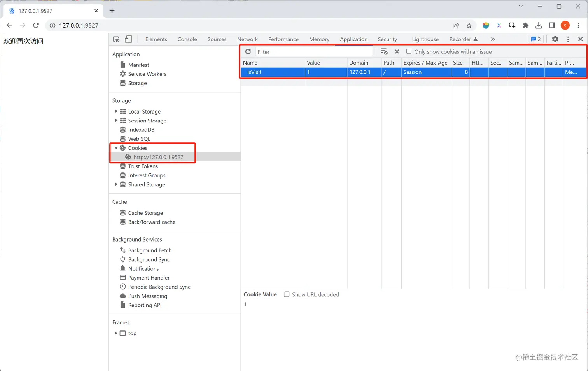The height and width of the screenshot is (371, 588).
Task: Delete selected cookie with X icon
Action: pos(397,51)
